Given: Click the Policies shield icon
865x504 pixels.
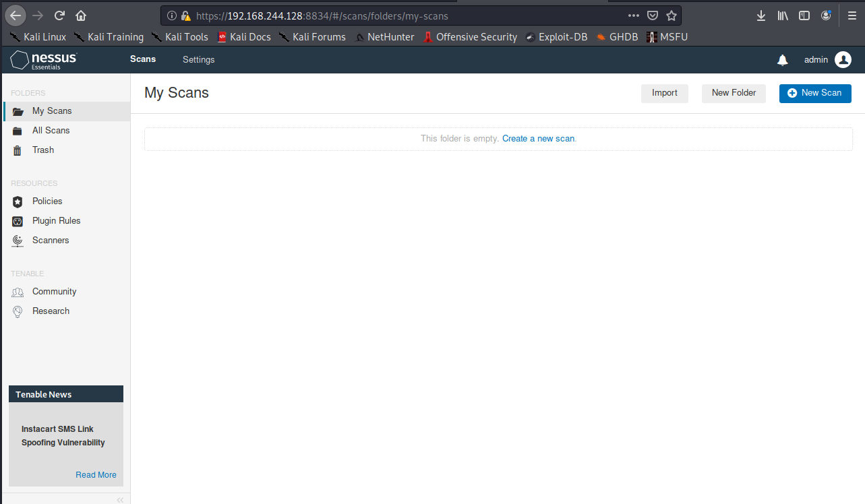Looking at the screenshot, I should (18, 201).
